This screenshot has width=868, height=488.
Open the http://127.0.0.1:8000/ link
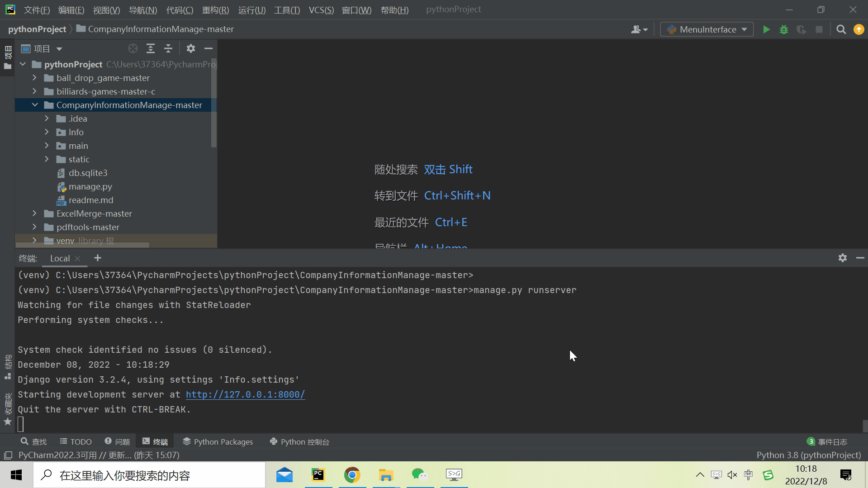(x=245, y=394)
